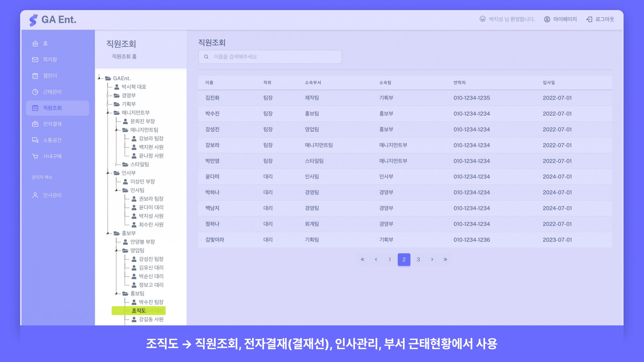Collapse the 홍보부 tree folder
Screen dimensions: 644x362
tap(108, 233)
